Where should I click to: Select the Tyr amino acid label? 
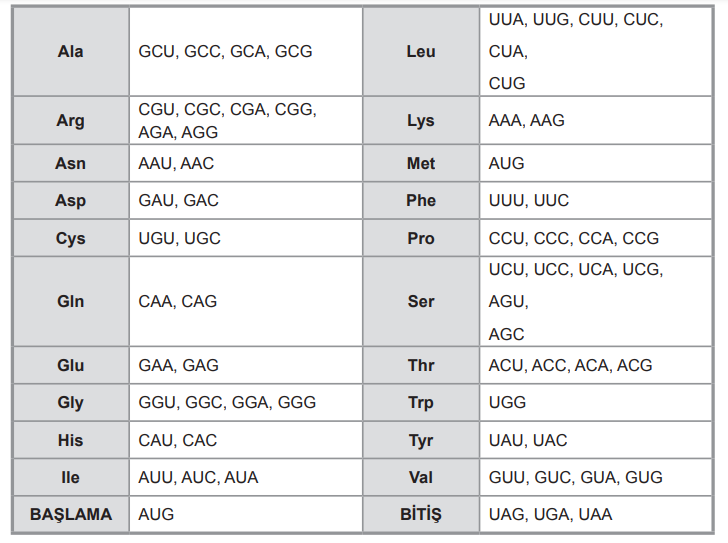[x=421, y=440]
